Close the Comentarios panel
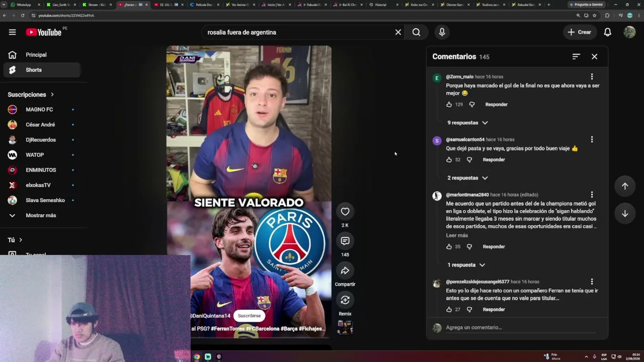 coord(594,57)
